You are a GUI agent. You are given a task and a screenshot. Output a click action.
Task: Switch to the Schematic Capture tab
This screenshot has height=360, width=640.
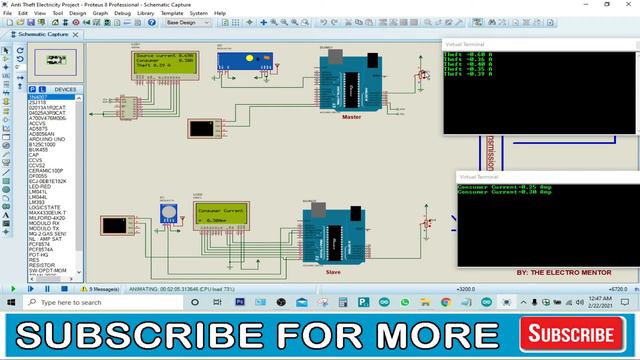[42, 34]
